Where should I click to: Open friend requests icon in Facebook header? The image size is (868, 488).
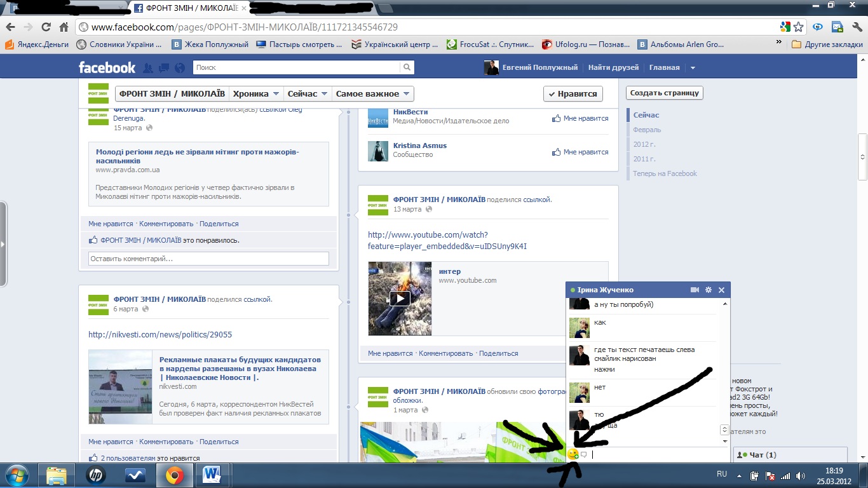pos(148,68)
